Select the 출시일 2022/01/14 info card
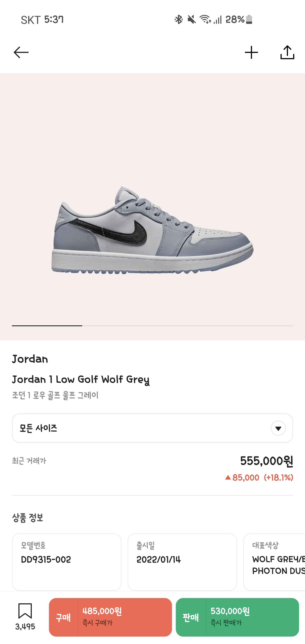Viewport: 305px width, 644px height. click(182, 562)
